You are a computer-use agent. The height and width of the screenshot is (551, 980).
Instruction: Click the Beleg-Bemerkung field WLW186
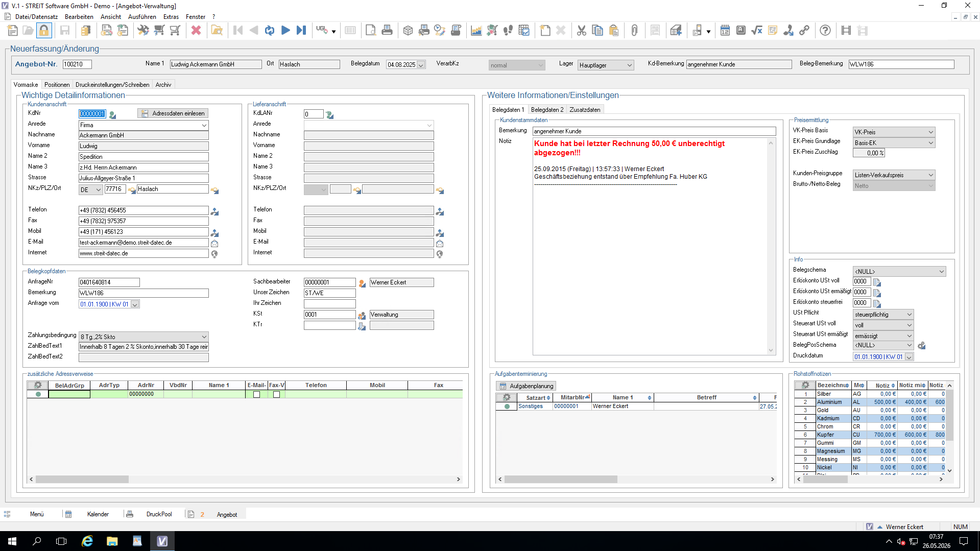tap(901, 64)
